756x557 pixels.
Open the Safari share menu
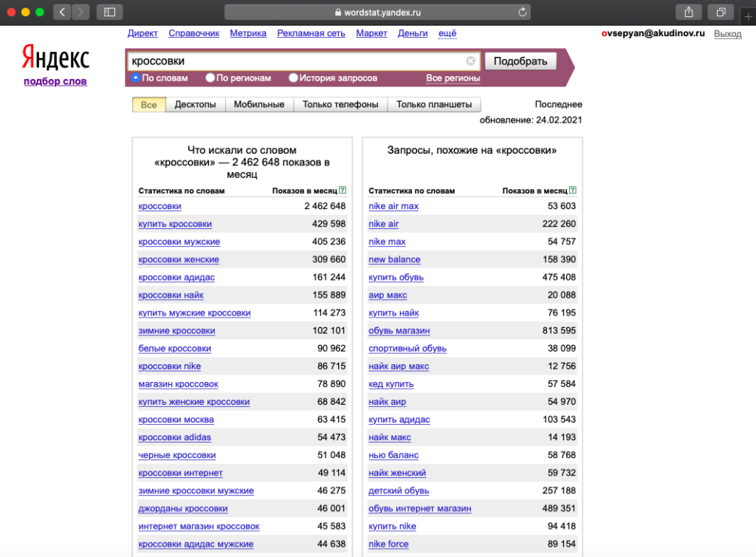689,12
